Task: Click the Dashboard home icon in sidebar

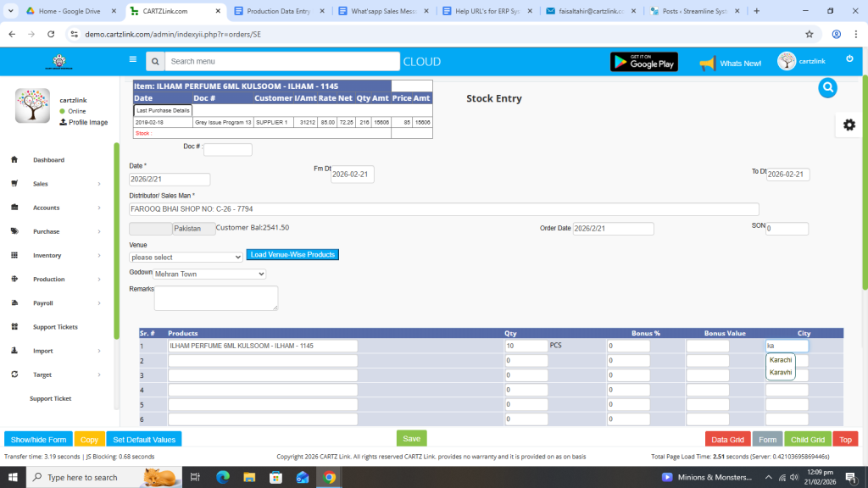Action: 14,160
